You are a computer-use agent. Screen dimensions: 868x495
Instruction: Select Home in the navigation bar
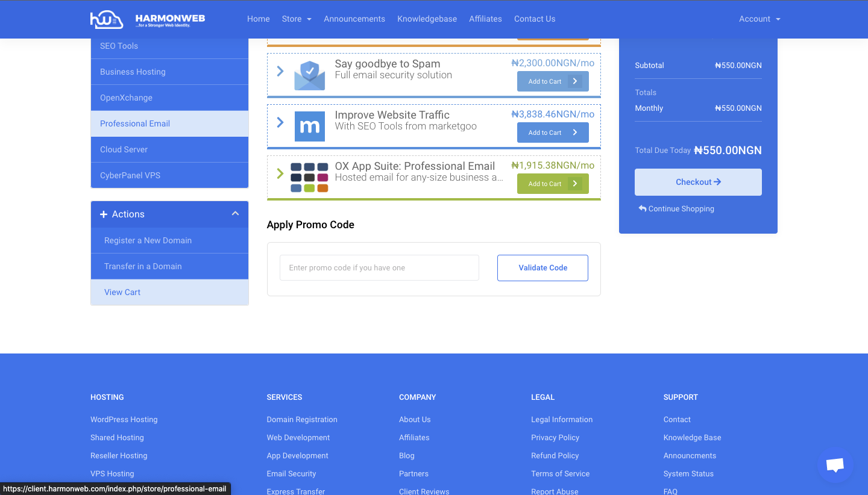click(x=258, y=19)
